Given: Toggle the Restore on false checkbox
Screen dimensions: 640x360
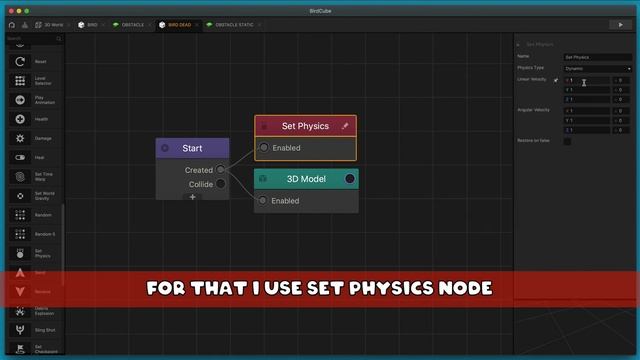Looking at the screenshot, I should (x=567, y=141).
